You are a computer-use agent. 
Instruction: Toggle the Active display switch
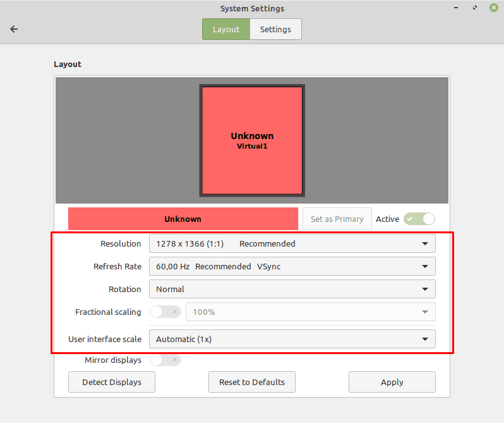(x=419, y=219)
